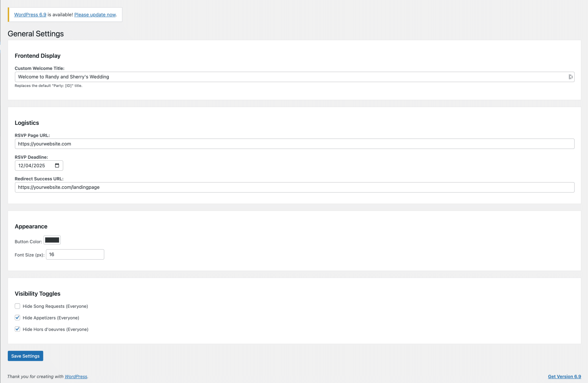The image size is (588, 383).
Task: Click the Font Size (px) input field
Action: click(75, 254)
